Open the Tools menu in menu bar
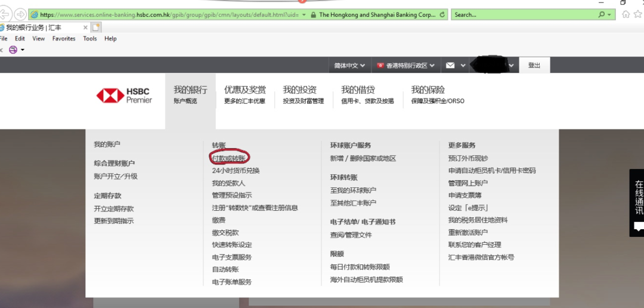This screenshot has height=308, width=644. click(x=90, y=39)
